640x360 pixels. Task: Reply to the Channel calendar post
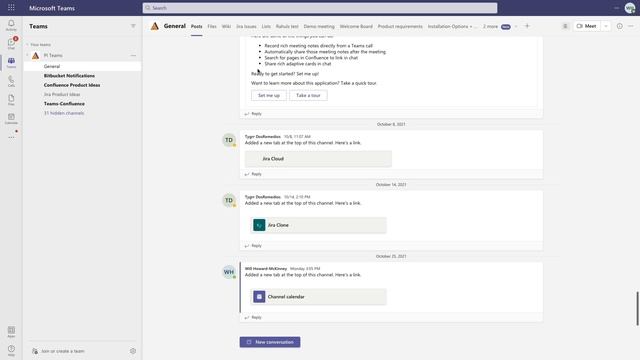[x=253, y=317]
